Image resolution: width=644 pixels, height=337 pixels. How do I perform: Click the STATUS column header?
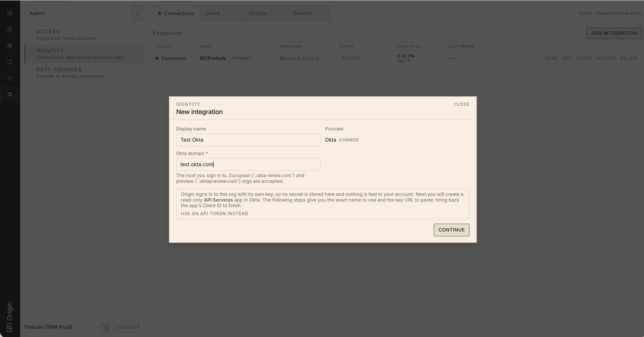[163, 46]
